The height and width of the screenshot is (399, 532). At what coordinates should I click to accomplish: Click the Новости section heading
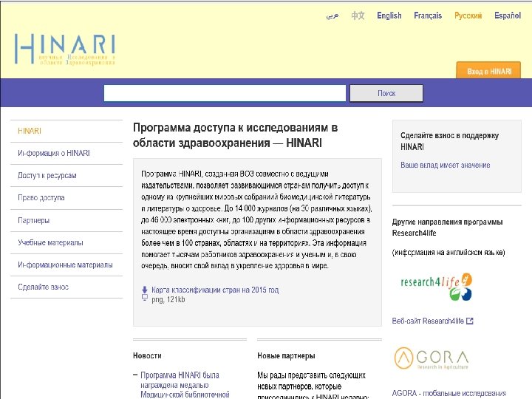pos(147,355)
